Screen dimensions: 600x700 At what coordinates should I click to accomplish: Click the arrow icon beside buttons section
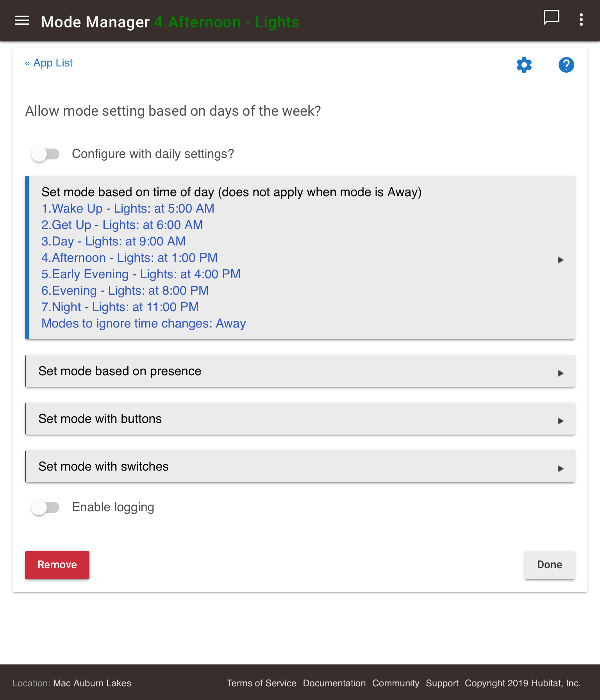[561, 421]
